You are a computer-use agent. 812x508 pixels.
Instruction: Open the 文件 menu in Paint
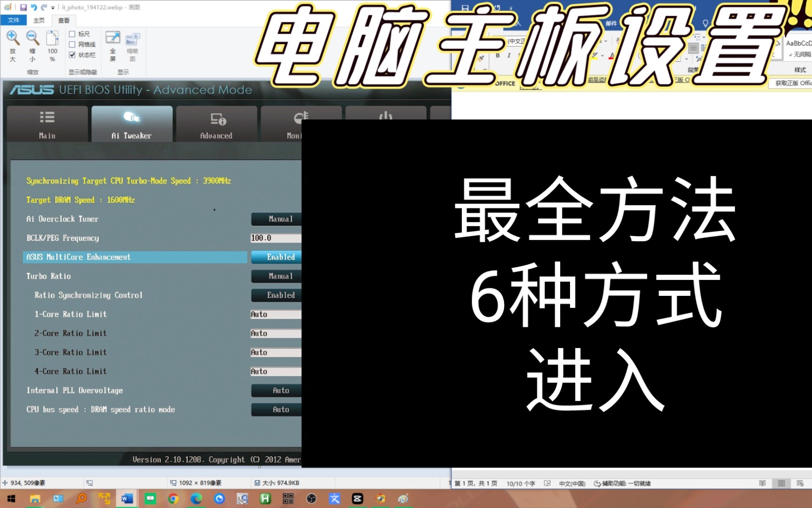(14, 20)
